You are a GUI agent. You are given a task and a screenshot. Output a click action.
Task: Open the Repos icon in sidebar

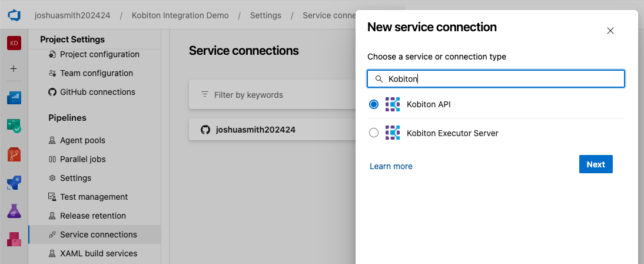(14, 154)
